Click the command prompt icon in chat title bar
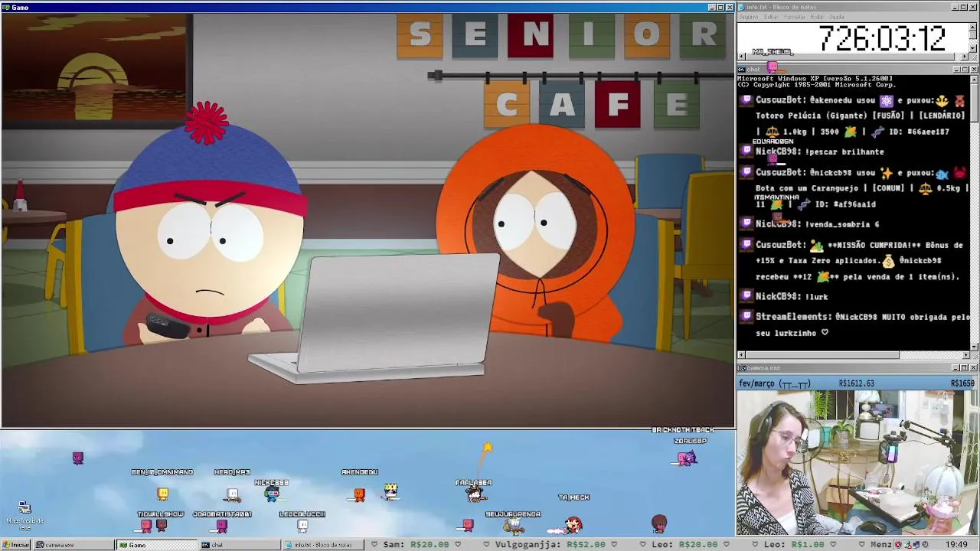The image size is (980, 551). click(743, 69)
